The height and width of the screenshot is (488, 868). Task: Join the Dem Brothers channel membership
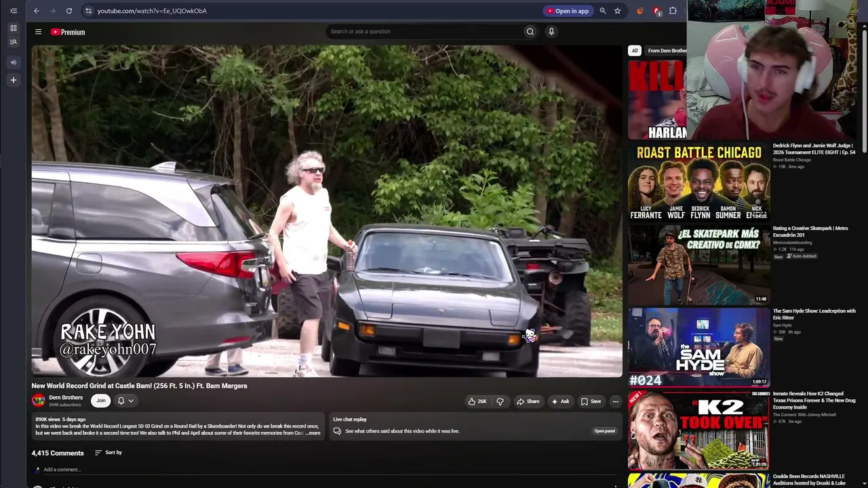pyautogui.click(x=100, y=401)
